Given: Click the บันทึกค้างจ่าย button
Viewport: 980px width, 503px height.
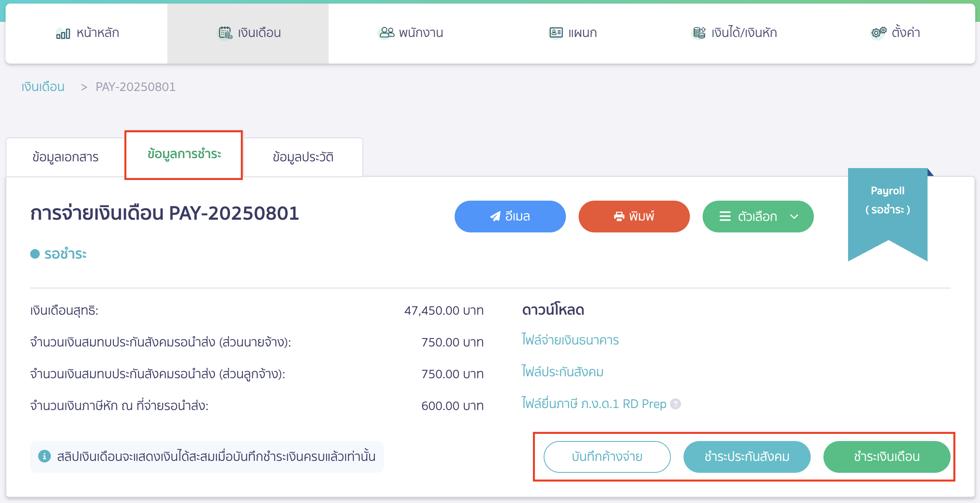Looking at the screenshot, I should coord(607,457).
